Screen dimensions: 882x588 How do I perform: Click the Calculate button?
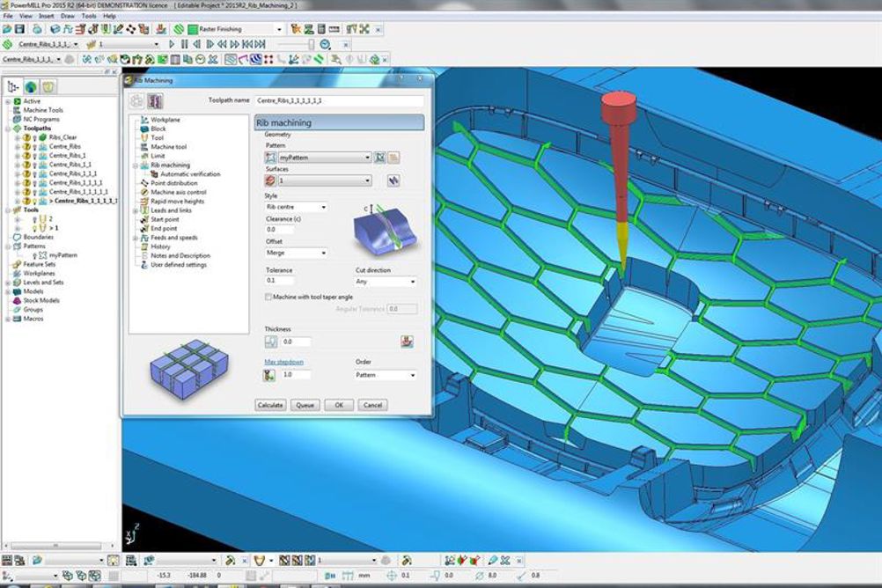click(x=270, y=405)
